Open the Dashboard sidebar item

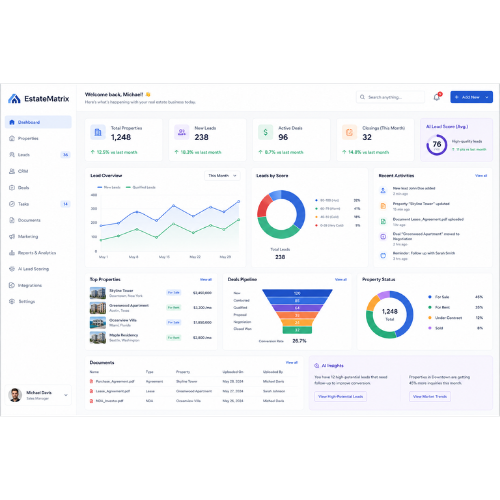[38, 122]
